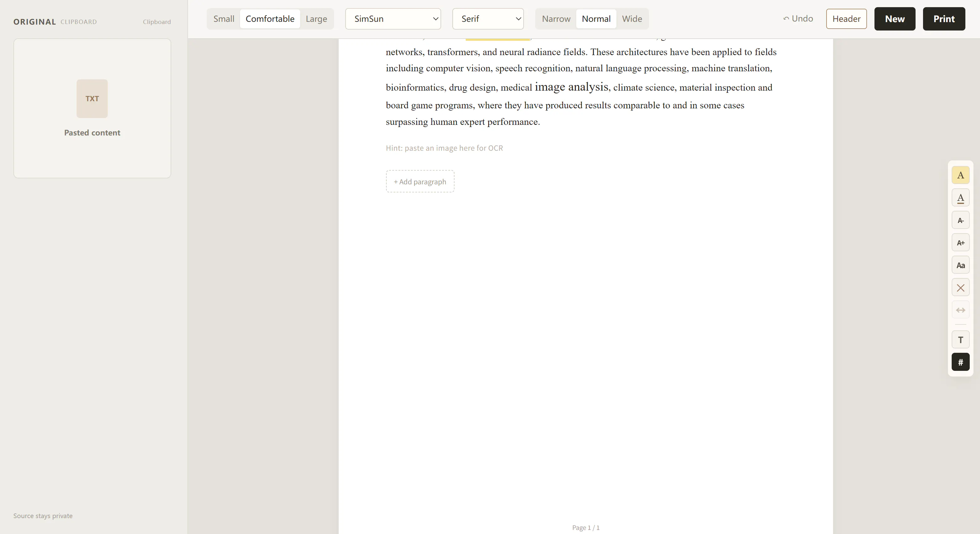Open the SimSun font dropdown
This screenshot has width=980, height=534.
(393, 19)
